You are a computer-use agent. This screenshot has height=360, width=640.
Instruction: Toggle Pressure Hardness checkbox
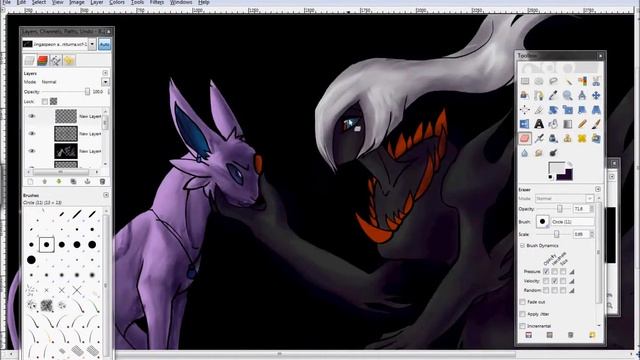coord(555,271)
